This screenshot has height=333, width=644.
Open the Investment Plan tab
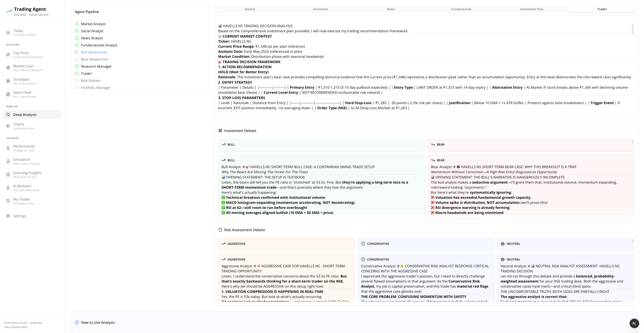point(532,9)
